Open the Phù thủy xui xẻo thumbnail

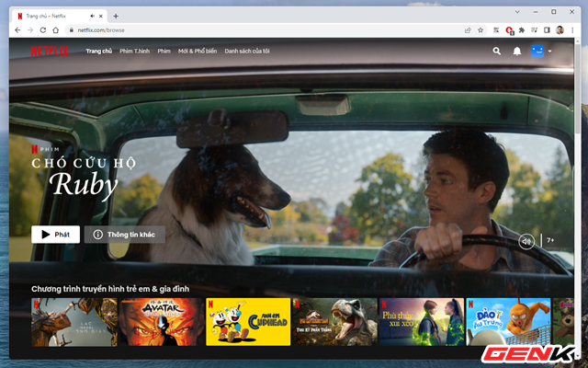tap(422, 322)
